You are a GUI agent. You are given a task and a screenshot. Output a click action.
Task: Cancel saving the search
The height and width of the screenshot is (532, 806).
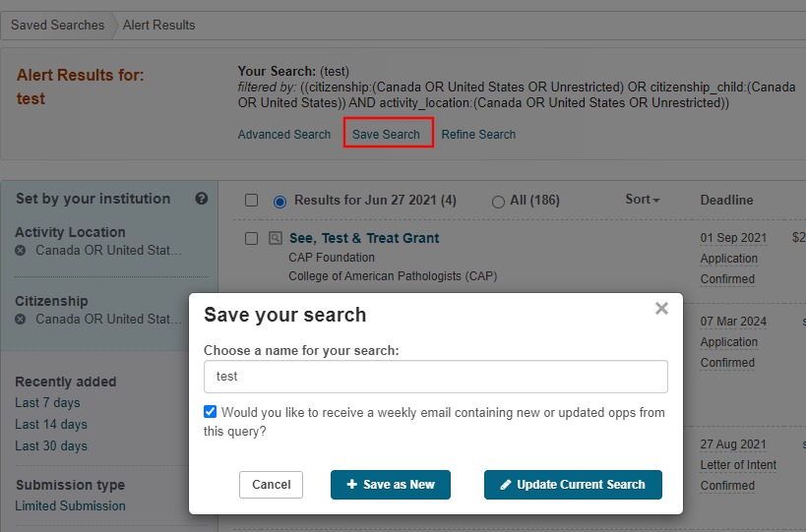click(x=271, y=485)
